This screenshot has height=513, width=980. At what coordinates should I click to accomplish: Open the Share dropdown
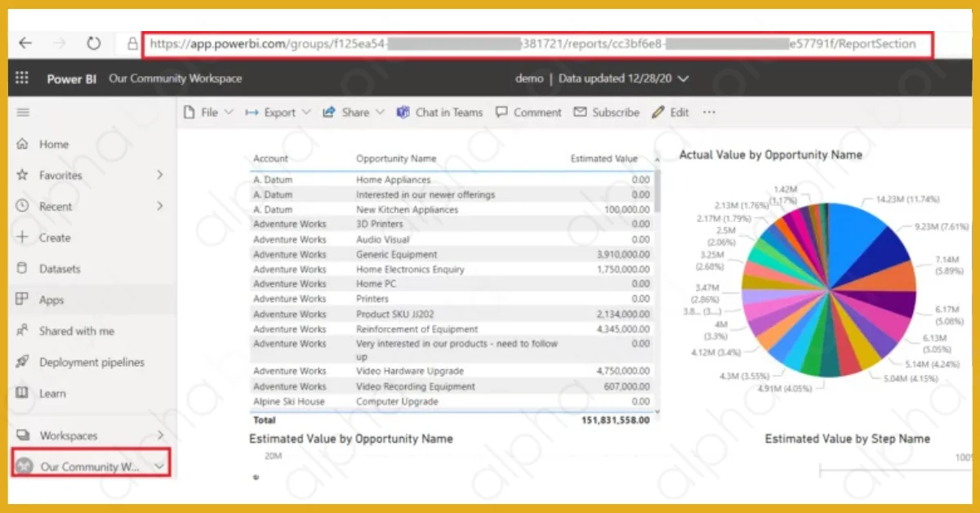pos(354,113)
